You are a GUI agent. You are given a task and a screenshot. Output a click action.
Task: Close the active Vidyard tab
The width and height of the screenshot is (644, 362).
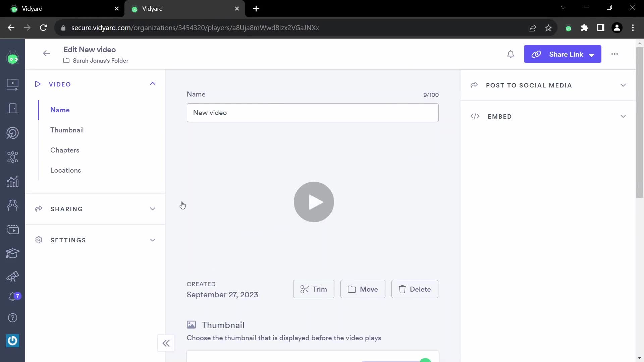pyautogui.click(x=237, y=9)
